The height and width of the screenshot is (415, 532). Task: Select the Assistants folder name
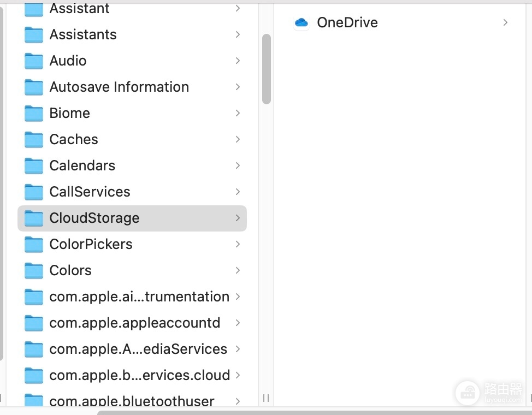[83, 34]
